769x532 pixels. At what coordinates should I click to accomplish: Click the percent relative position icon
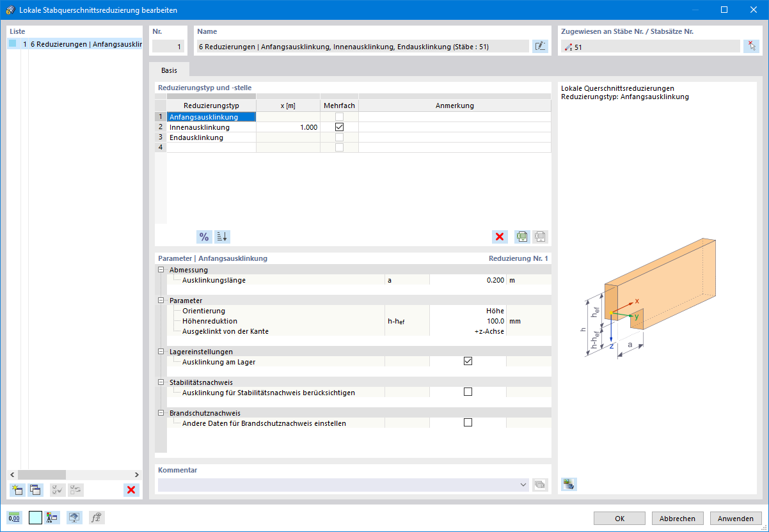[204, 237]
